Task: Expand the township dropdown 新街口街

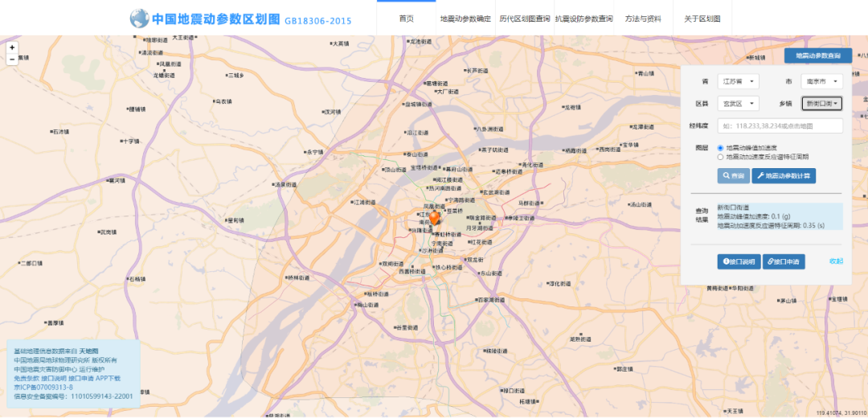Action: pos(821,104)
